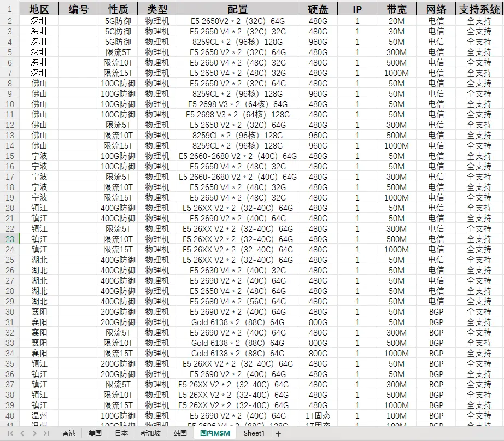Image resolution: width=504 pixels, height=441 pixels.
Task: Select the 性质 header cell
Action: tap(118, 9)
